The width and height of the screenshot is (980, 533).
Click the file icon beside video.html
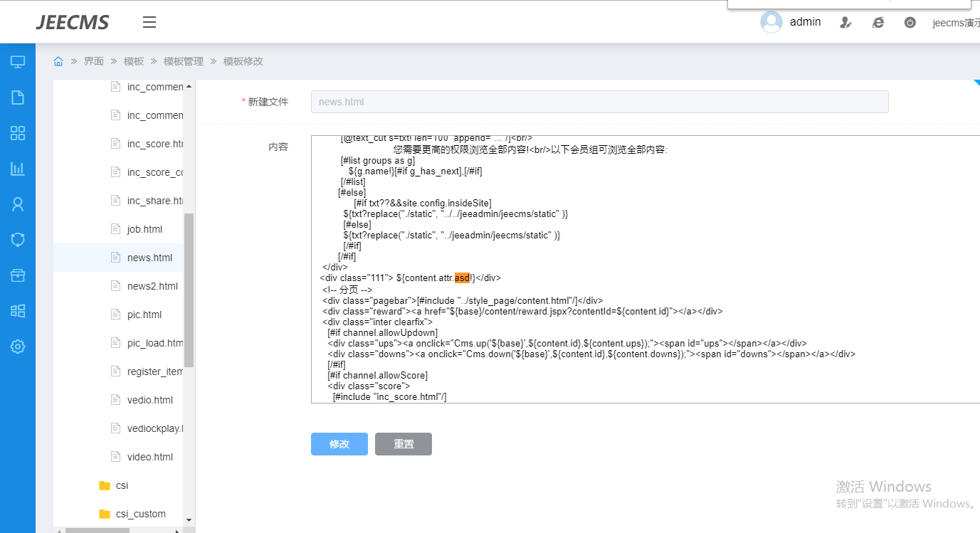click(116, 457)
